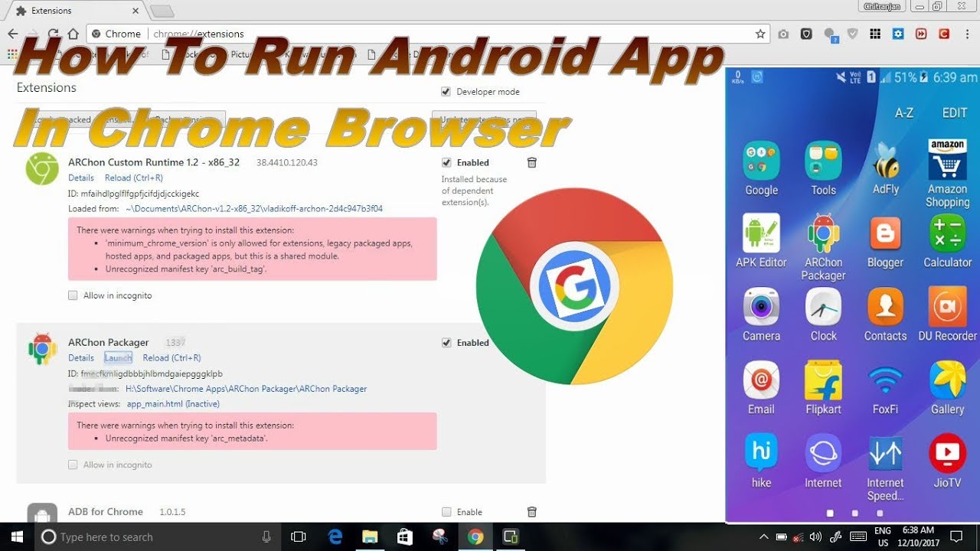Click Launch link for ARChon Packager
The image size is (980, 551).
point(118,357)
